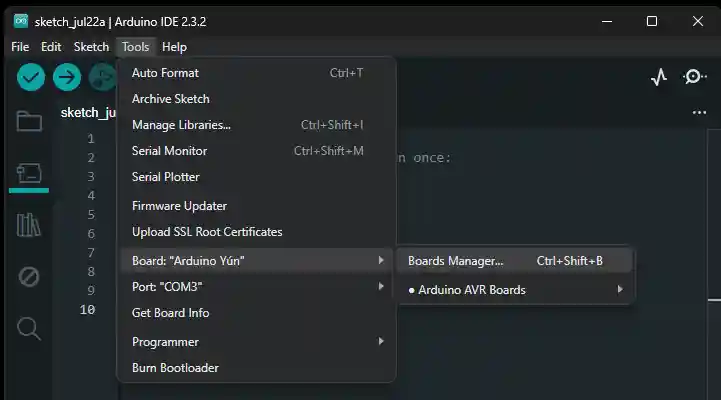
Task: Open the Sketchbook folder sidebar icon
Action: [x=29, y=121]
